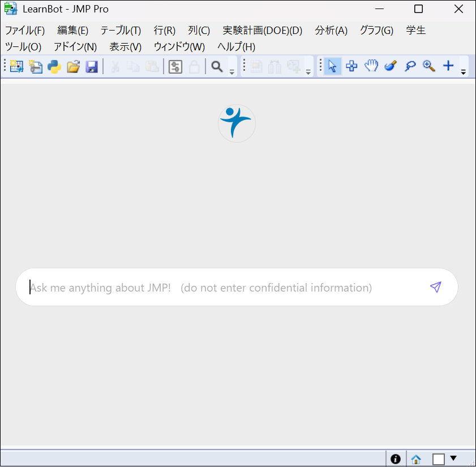Viewport: 476px width, 467px height.
Task: Open the status bar dropdown triangle
Action: pos(453,458)
